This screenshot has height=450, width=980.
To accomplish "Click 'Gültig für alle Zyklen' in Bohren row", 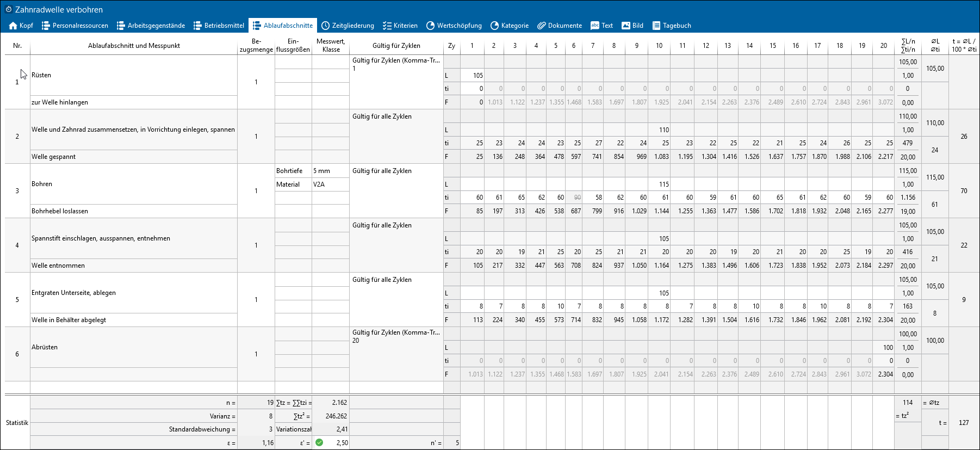I will [x=396, y=190].
